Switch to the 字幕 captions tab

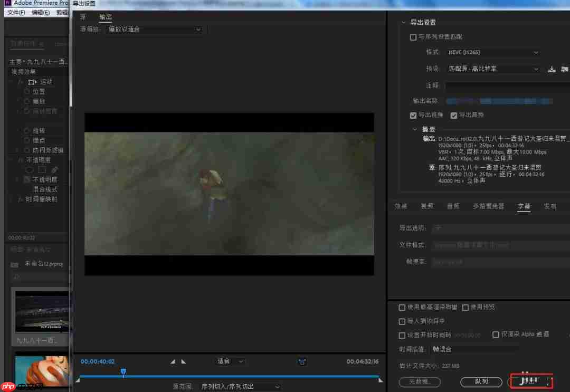tap(524, 206)
